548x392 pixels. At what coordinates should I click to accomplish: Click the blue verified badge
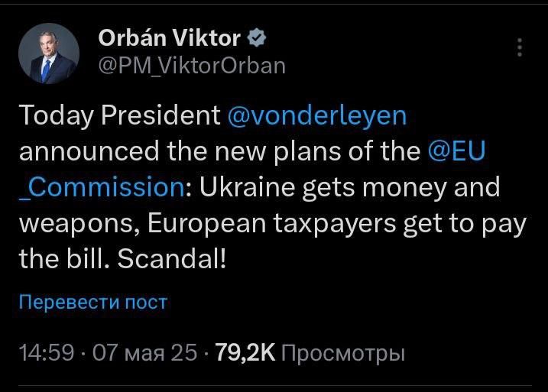(258, 37)
